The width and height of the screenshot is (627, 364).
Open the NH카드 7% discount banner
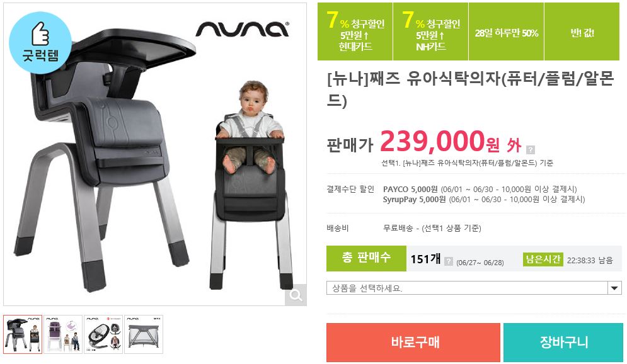(x=430, y=31)
